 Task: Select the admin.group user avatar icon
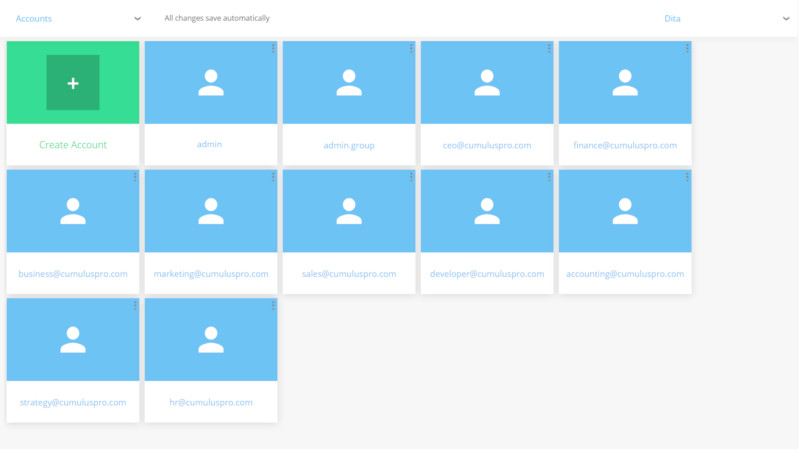(349, 83)
